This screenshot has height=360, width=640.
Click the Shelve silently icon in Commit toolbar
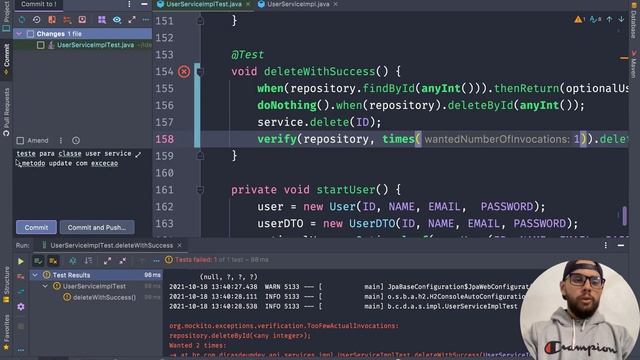(x=82, y=20)
